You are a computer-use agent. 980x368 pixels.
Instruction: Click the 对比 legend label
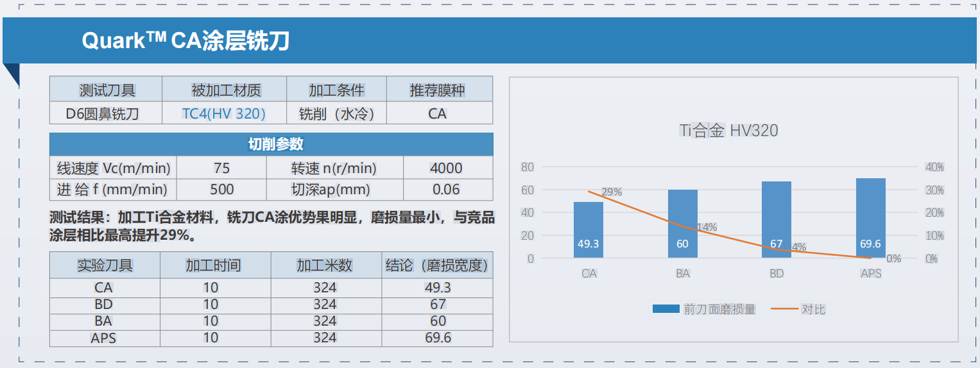(813, 309)
